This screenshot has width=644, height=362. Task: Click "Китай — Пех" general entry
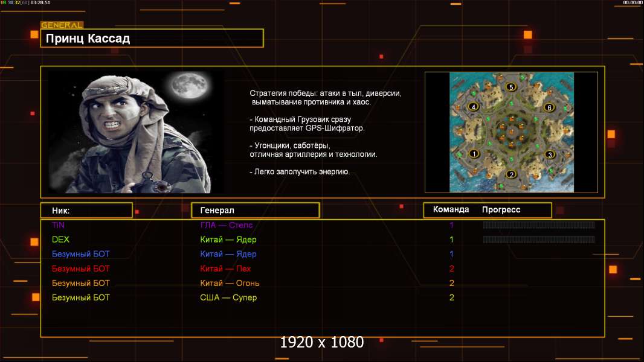coord(225,268)
